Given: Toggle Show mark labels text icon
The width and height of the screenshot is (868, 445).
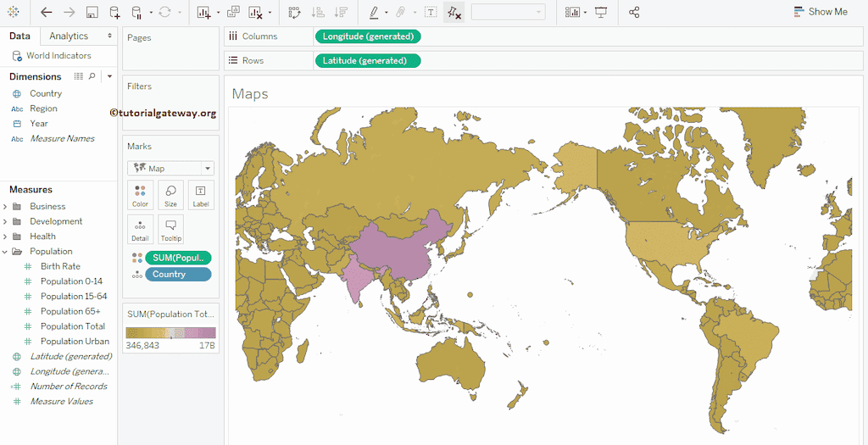Looking at the screenshot, I should click(431, 12).
